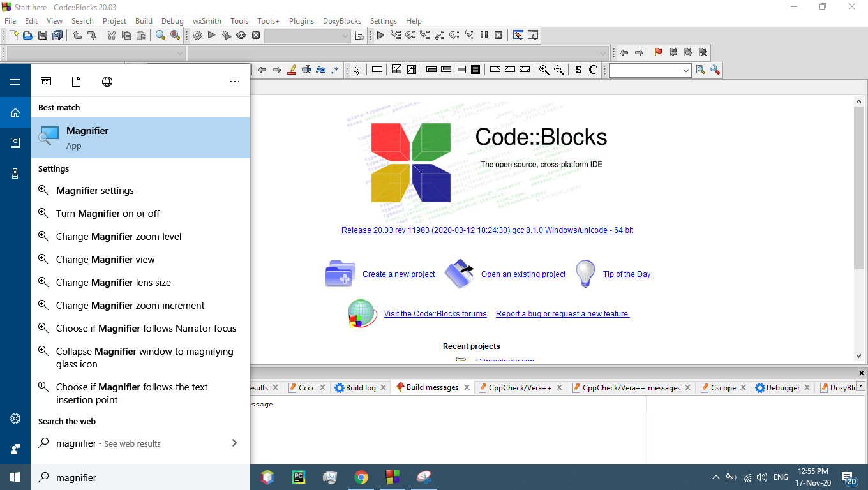868x490 pixels.
Task: Select Turn Magnifier on or off result
Action: pos(140,213)
